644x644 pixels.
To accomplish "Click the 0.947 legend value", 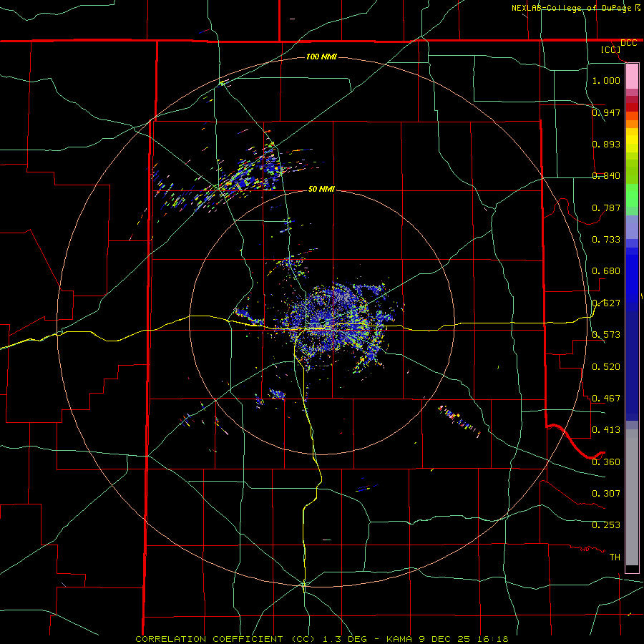I will click(x=606, y=112).
